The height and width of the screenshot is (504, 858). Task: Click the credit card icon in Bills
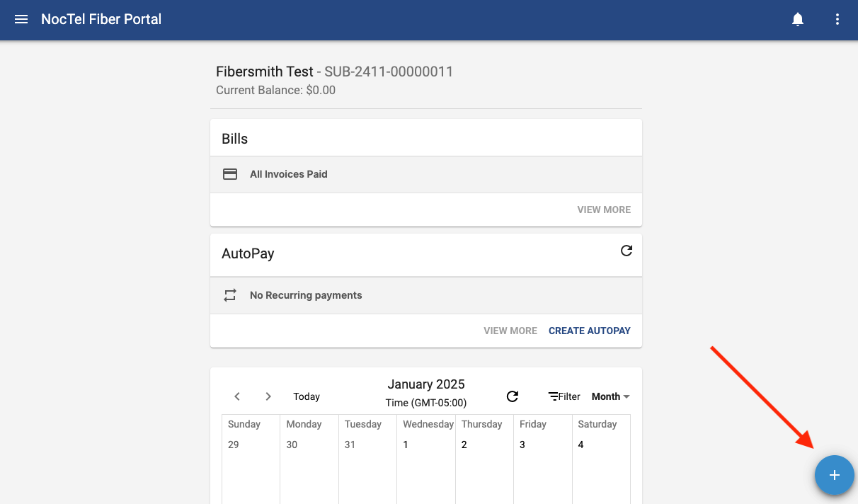click(x=230, y=174)
